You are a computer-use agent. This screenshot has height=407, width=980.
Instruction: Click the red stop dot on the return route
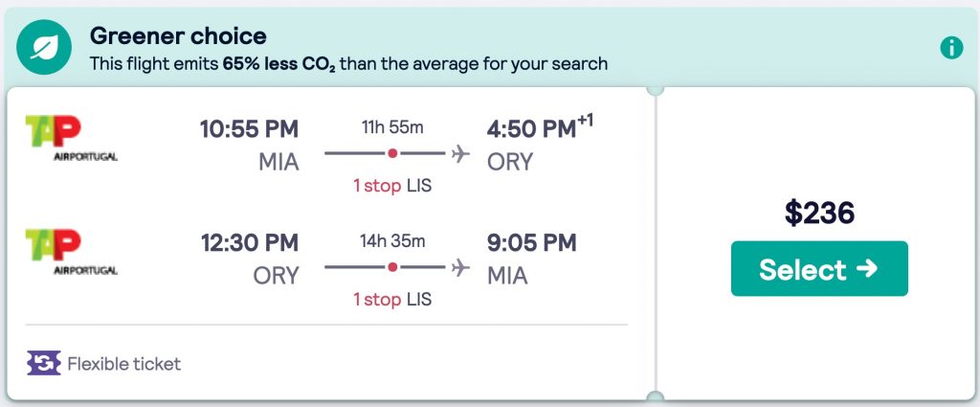tap(392, 266)
